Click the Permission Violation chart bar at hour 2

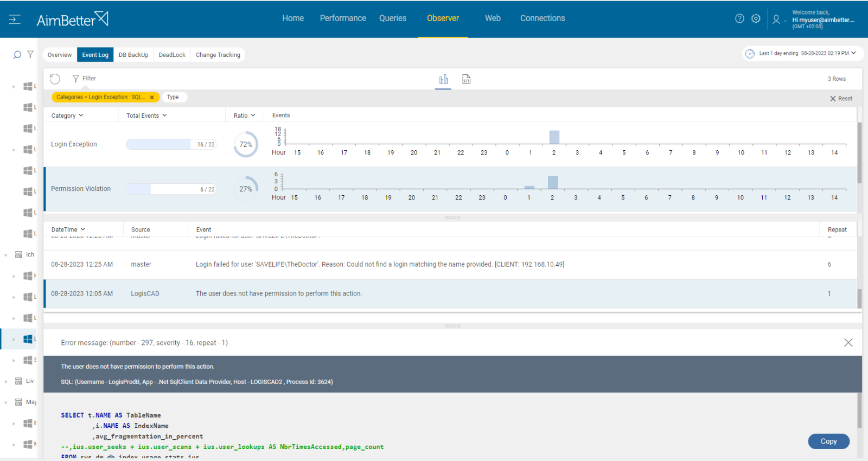[553, 183]
